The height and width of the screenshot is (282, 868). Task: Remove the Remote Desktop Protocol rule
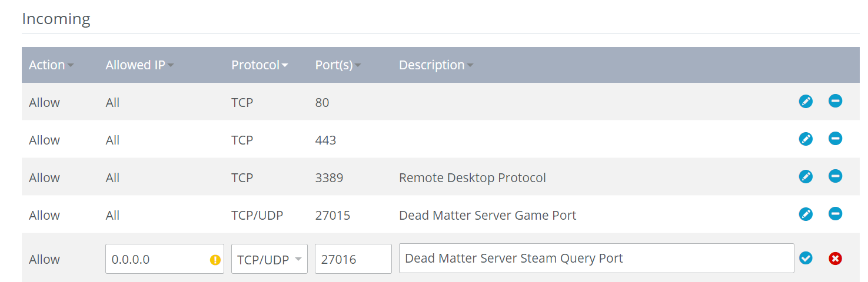coord(835,176)
